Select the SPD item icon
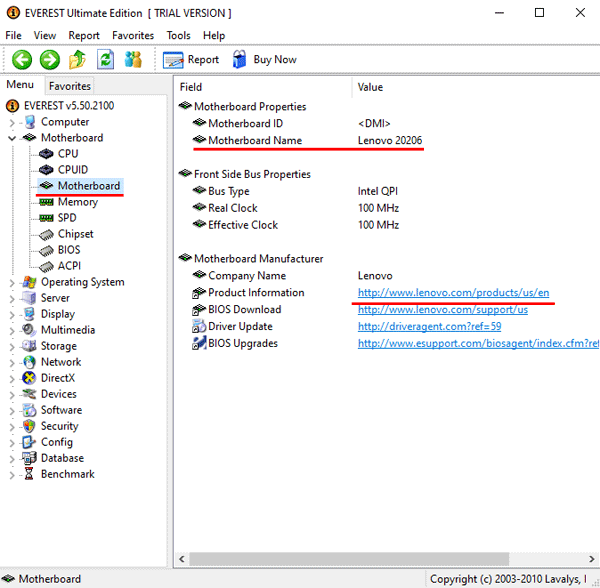 coord(46,218)
